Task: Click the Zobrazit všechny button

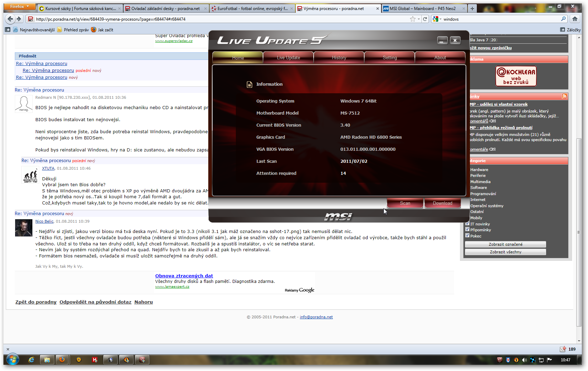Action: click(x=505, y=252)
